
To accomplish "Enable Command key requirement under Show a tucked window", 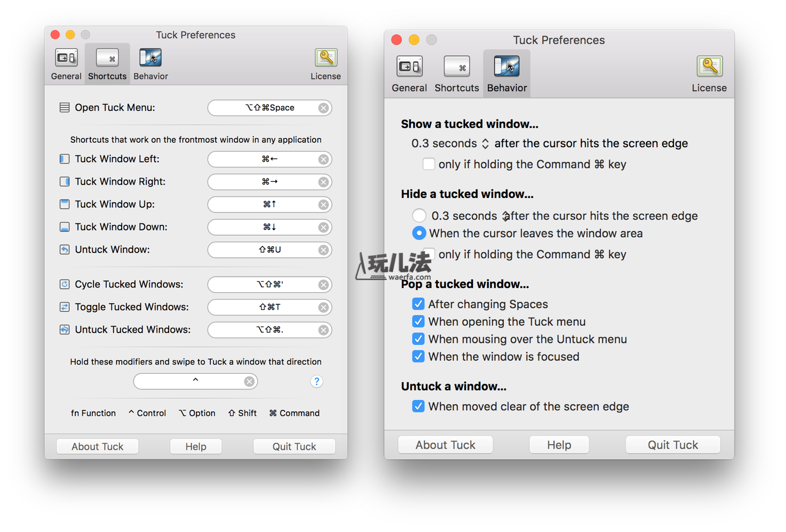I will pos(429,164).
